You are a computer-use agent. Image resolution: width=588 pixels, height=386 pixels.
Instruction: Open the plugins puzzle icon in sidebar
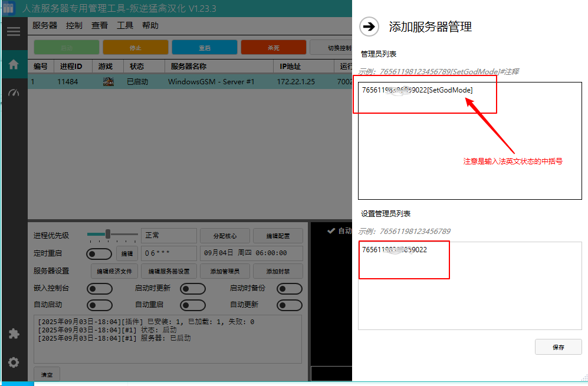(13, 334)
